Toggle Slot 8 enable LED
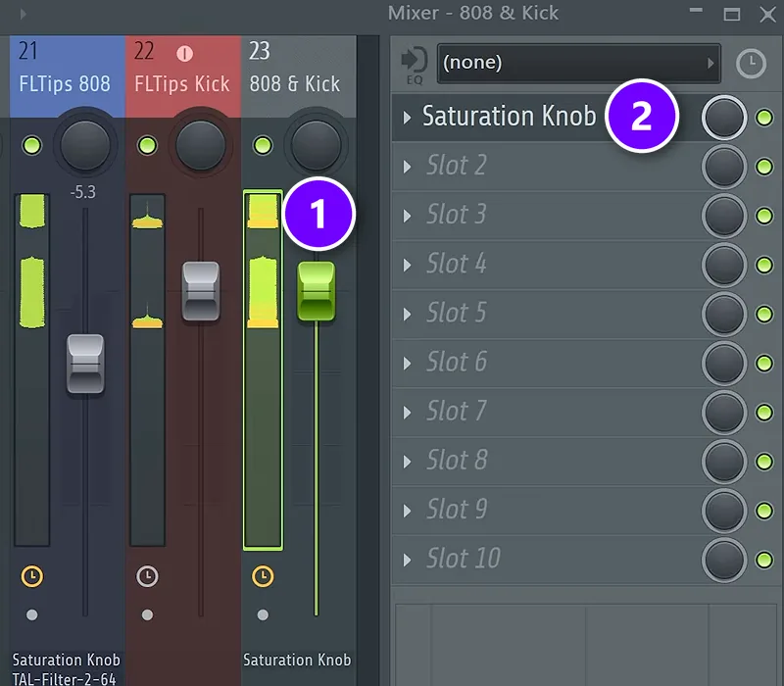 [x=764, y=461]
